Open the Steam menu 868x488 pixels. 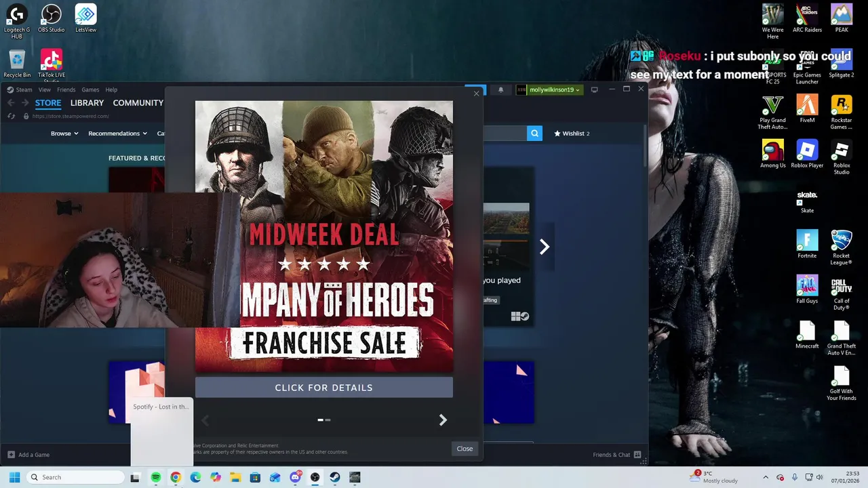pyautogui.click(x=20, y=89)
